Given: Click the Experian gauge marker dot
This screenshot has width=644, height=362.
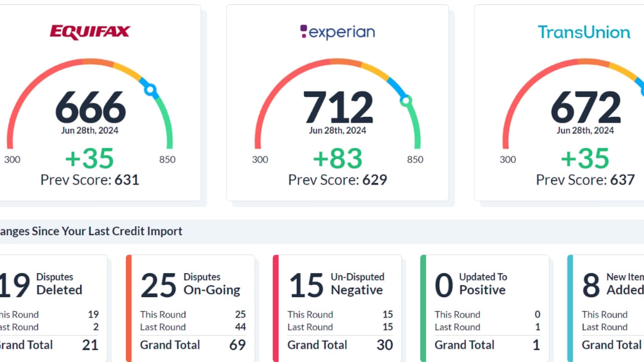Looking at the screenshot, I should point(406,101).
